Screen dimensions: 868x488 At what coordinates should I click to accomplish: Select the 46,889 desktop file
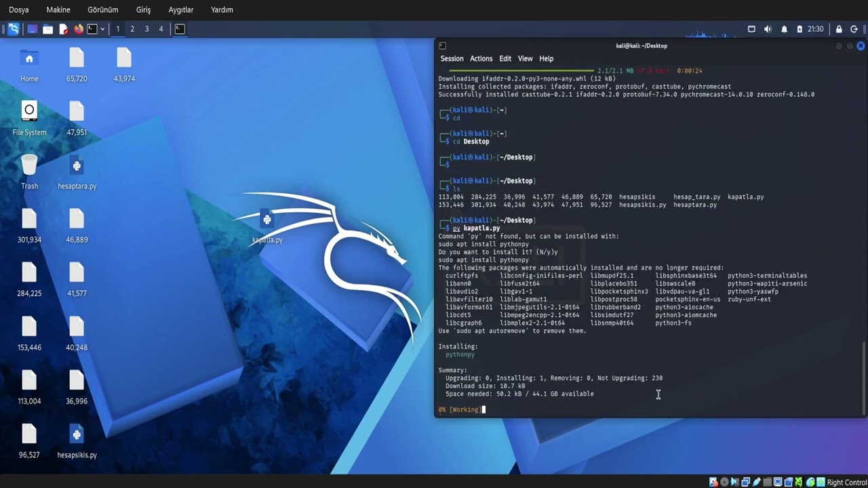[x=77, y=226]
